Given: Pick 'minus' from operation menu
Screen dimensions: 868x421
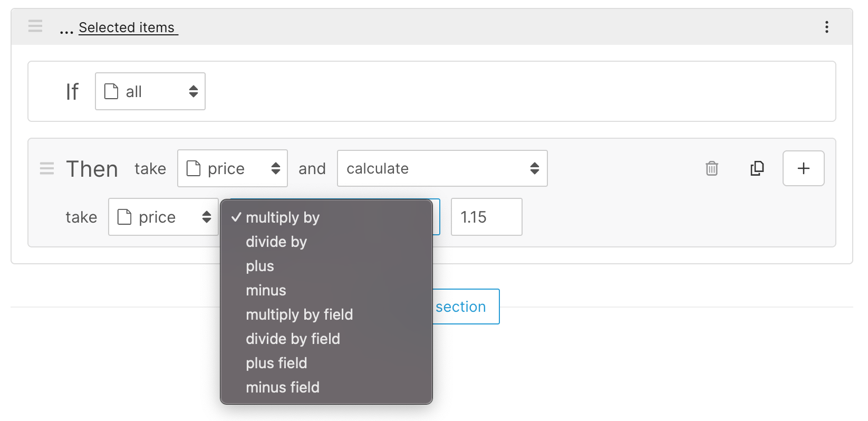Looking at the screenshot, I should point(266,290).
